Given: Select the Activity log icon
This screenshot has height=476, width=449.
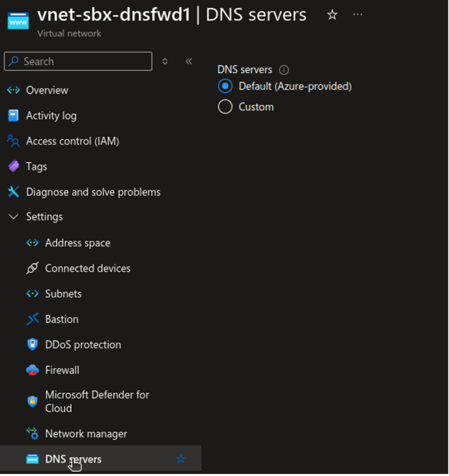Looking at the screenshot, I should pyautogui.click(x=13, y=115).
